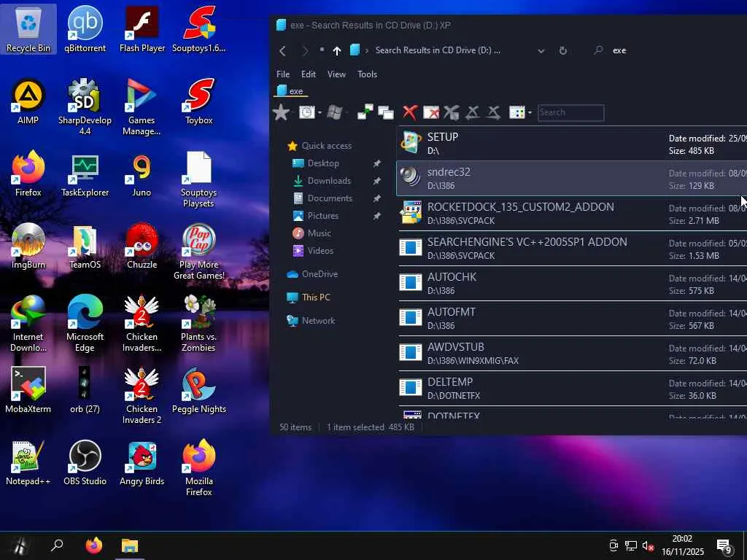Open the Edit menu
The height and width of the screenshot is (560, 747).
[x=309, y=74]
